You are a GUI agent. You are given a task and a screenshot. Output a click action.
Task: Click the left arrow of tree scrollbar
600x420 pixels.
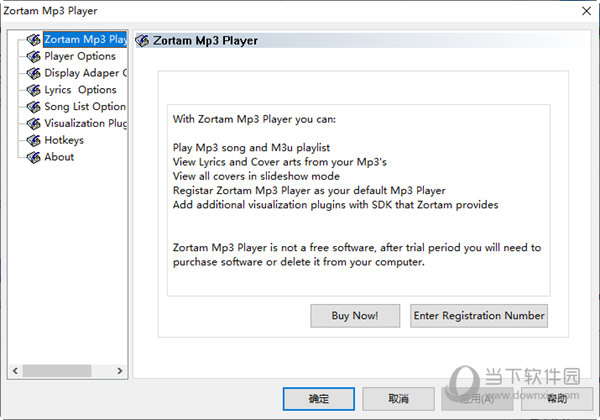(15, 371)
